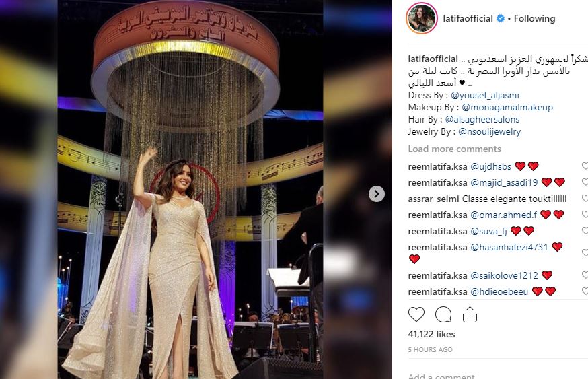Open the @monagamalmakeup profile link
Image resolution: width=588 pixels, height=379 pixels.
click(507, 107)
